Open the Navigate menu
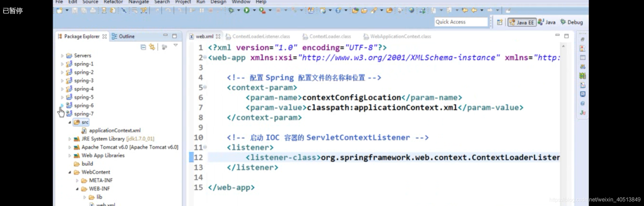Viewport: 644px width, 206px height. [138, 2]
